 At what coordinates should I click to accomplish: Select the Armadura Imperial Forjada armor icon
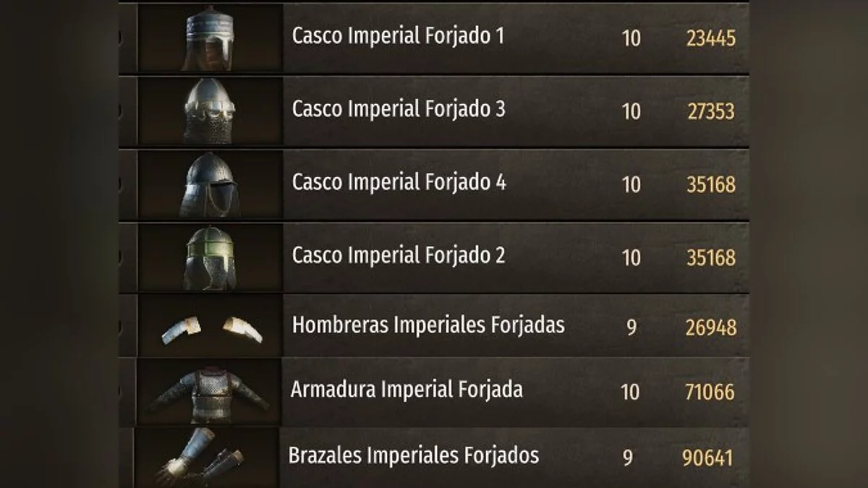pyautogui.click(x=208, y=393)
